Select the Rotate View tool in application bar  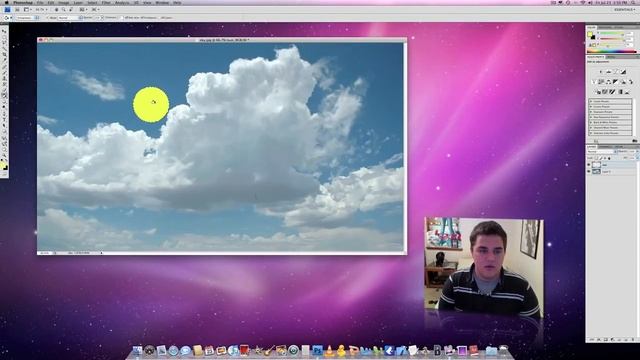coord(71,9)
